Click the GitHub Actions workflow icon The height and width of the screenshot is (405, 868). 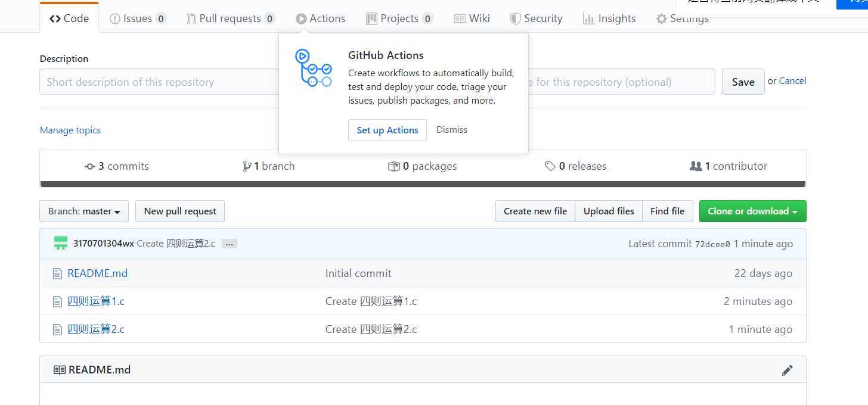[x=314, y=68]
